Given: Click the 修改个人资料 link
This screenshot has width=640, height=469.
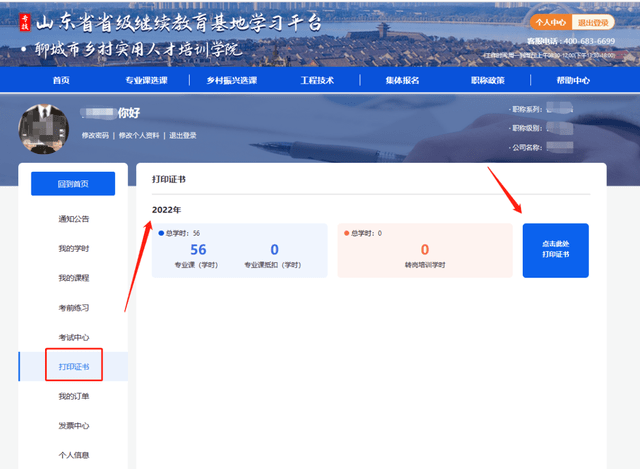Looking at the screenshot, I should click(x=139, y=136).
